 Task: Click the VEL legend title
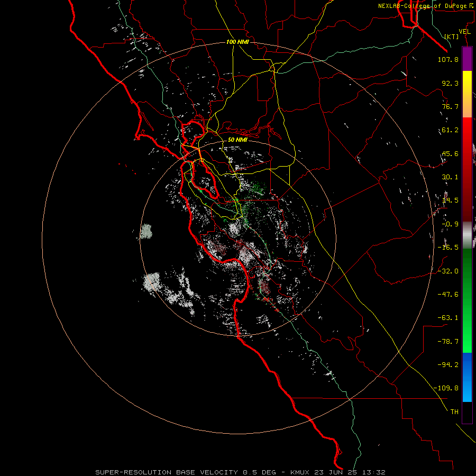pos(464,32)
